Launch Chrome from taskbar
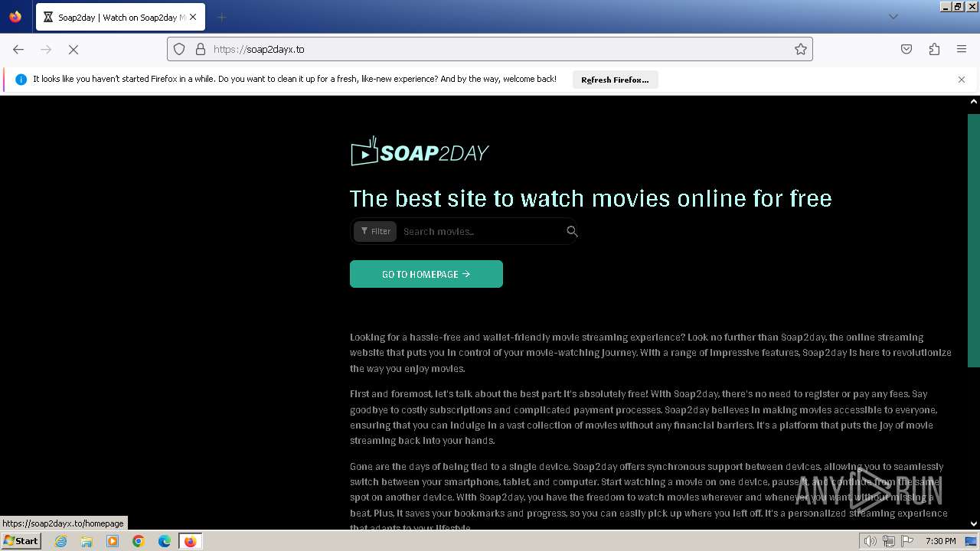This screenshot has width=980, height=551. click(139, 541)
